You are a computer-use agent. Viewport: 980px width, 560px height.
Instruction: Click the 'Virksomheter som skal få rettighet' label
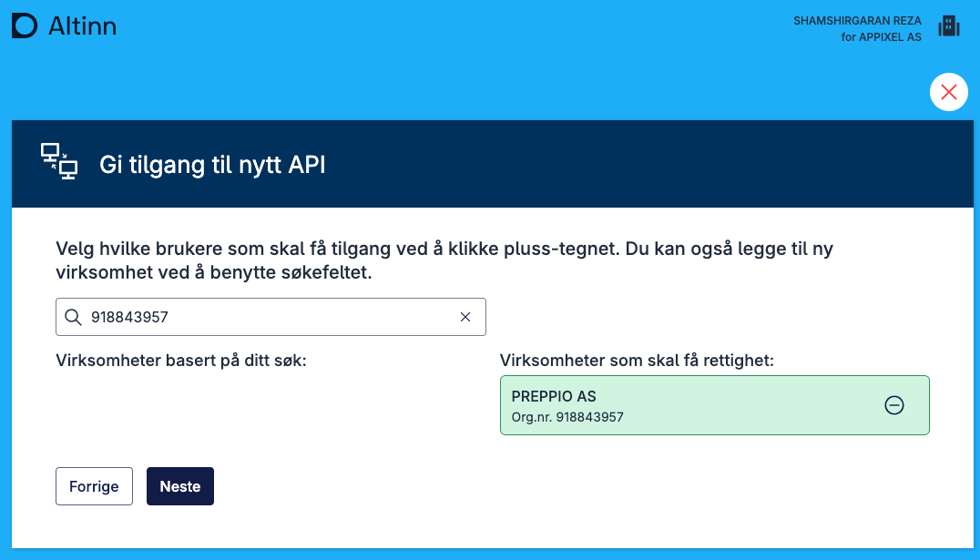637,361
